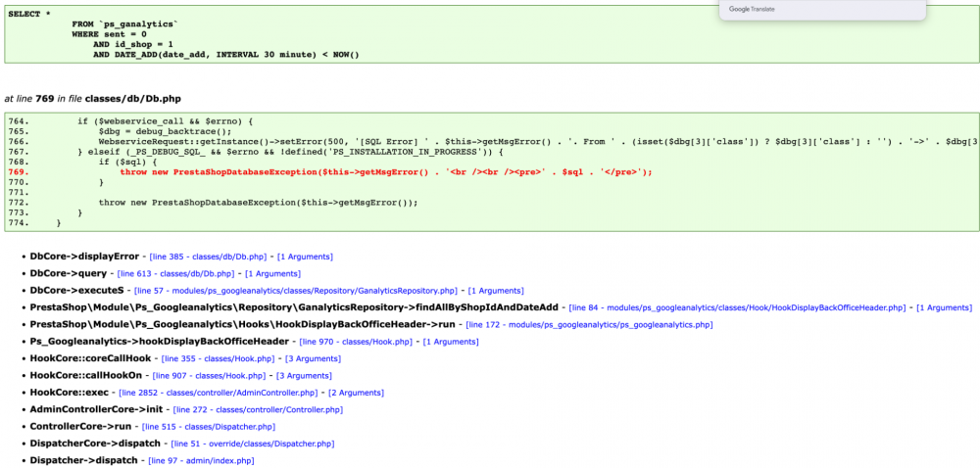The image size is (980, 468).
Task: Open line 172 ps_googleanalytics.php link
Action: click(589, 324)
